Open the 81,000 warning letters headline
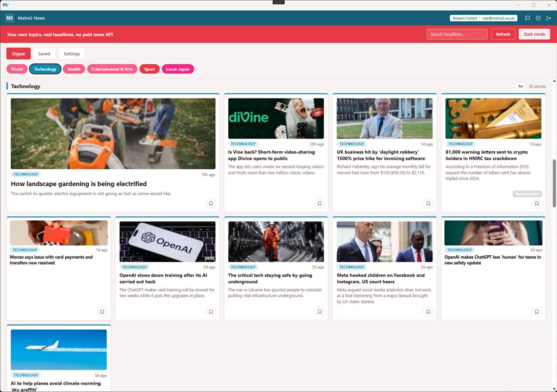 tap(487, 155)
